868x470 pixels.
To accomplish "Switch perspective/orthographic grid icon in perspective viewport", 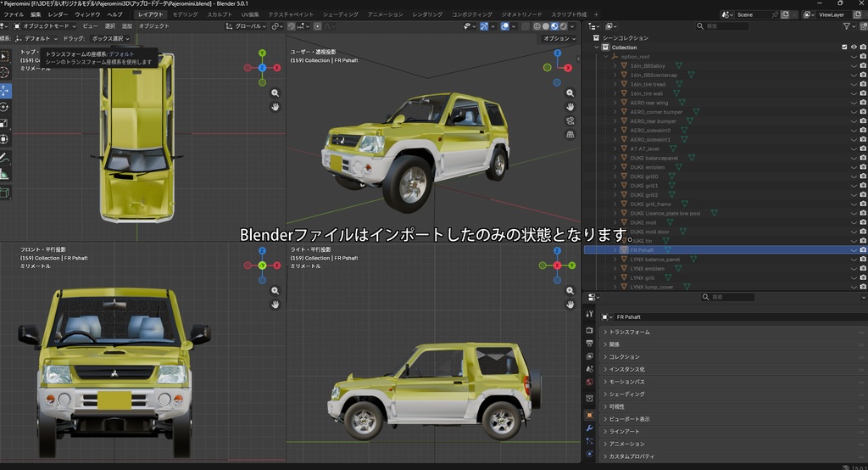I will tap(570, 135).
